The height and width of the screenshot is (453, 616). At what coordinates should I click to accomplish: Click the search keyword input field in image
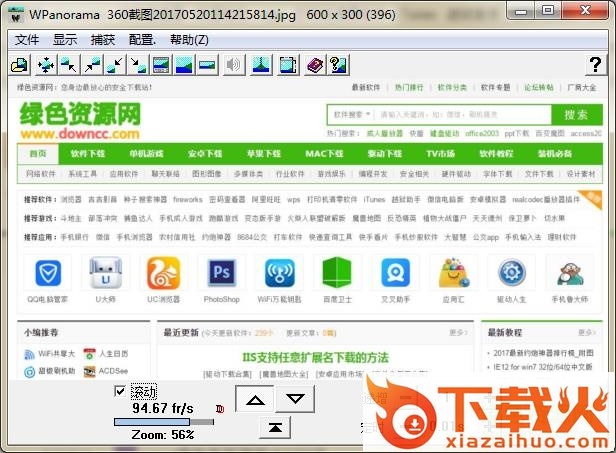(462, 115)
